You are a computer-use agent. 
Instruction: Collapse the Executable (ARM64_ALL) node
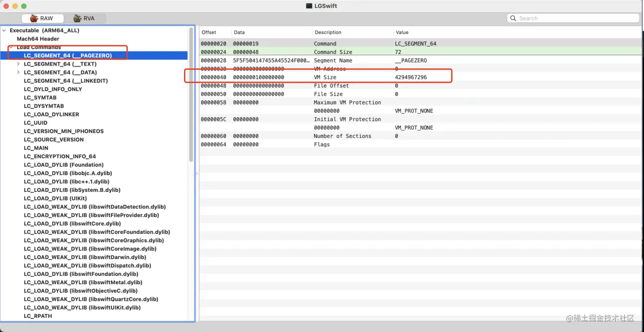tap(4, 31)
